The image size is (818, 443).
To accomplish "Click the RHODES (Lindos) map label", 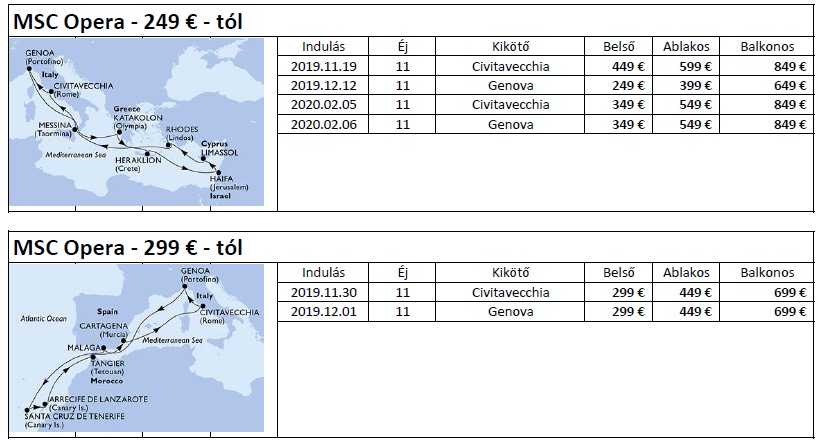I will point(182,134).
